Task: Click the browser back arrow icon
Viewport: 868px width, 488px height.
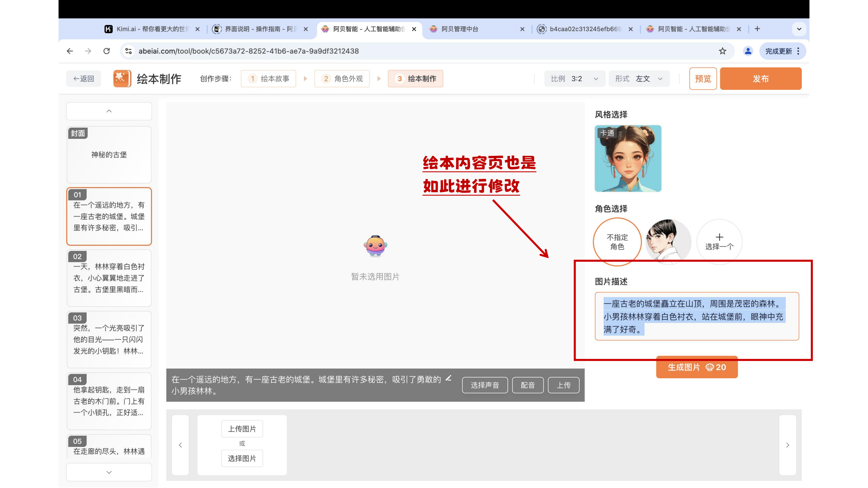Action: 70,51
